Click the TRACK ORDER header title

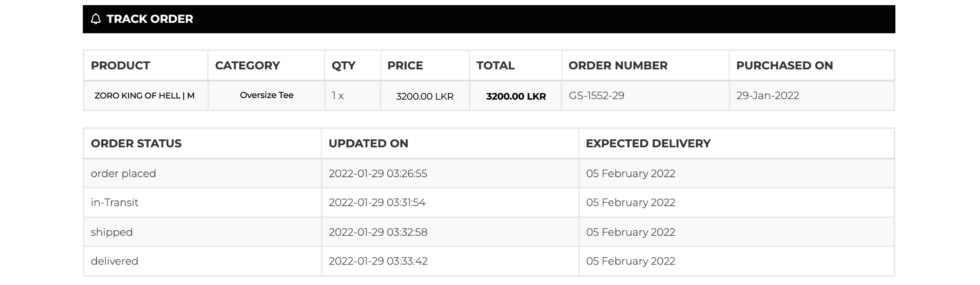[150, 19]
